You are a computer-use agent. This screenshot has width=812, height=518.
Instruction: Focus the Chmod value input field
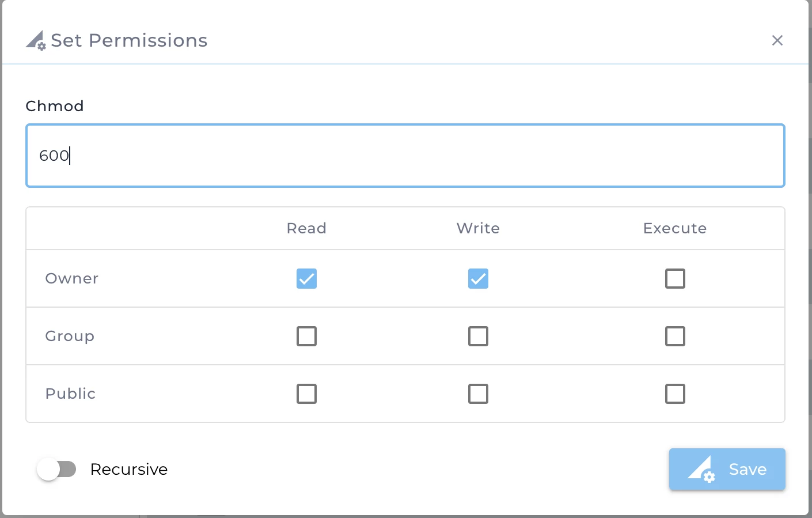(x=405, y=156)
